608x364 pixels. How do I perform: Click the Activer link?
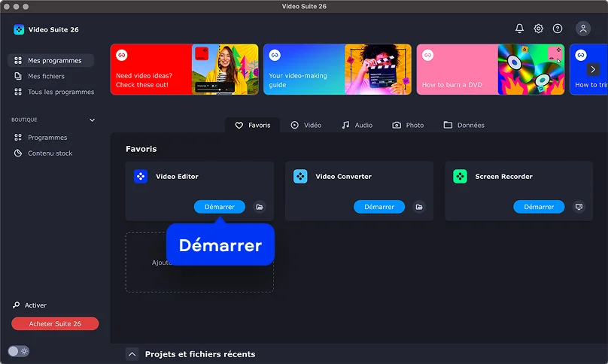click(x=35, y=305)
